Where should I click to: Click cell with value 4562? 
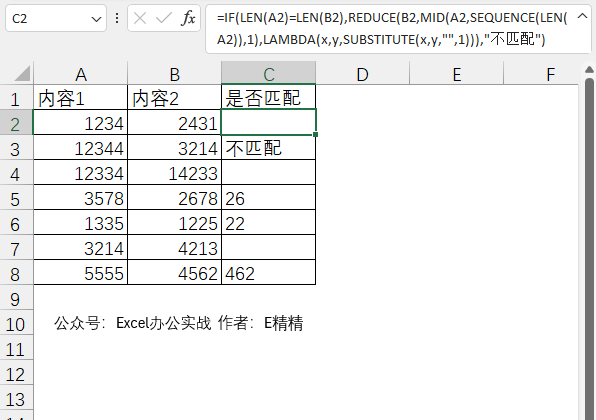pos(174,273)
